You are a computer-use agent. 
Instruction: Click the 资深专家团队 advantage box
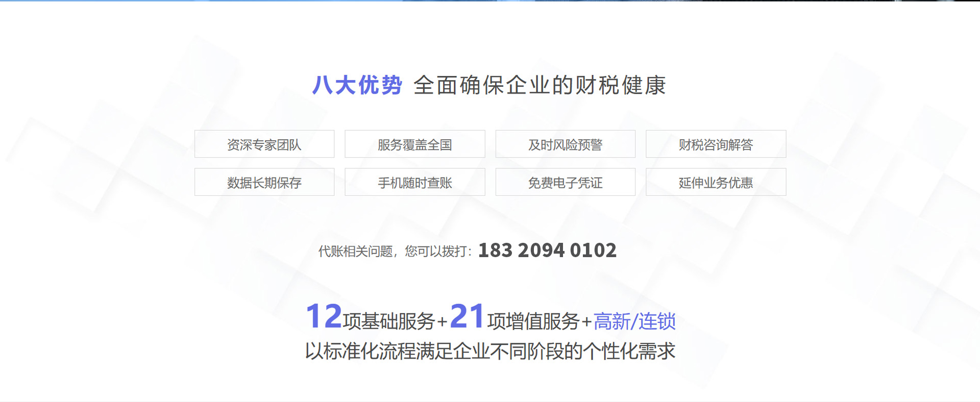click(264, 144)
